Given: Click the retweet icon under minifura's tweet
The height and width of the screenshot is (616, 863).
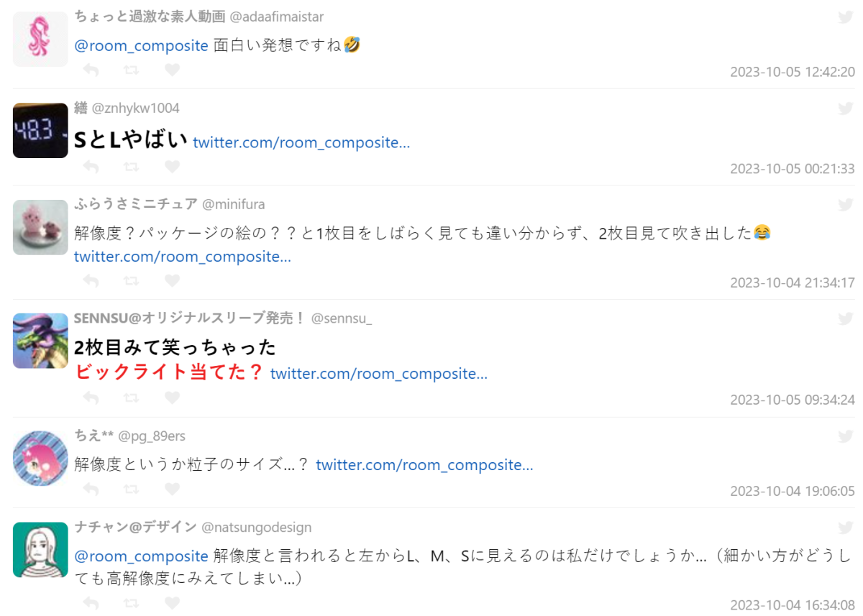Looking at the screenshot, I should 131,280.
